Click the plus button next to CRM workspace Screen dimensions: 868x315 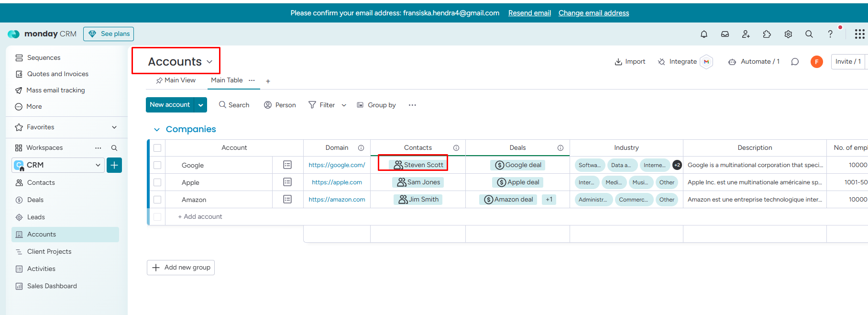click(114, 165)
